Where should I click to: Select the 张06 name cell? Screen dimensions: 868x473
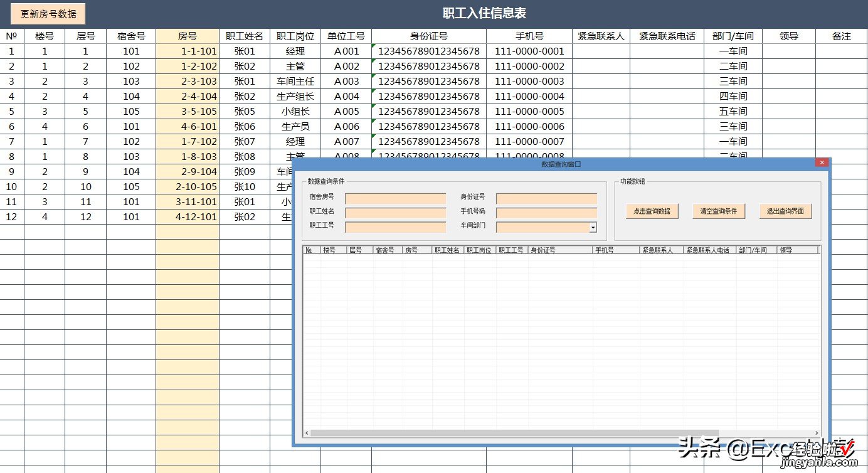[x=245, y=127]
